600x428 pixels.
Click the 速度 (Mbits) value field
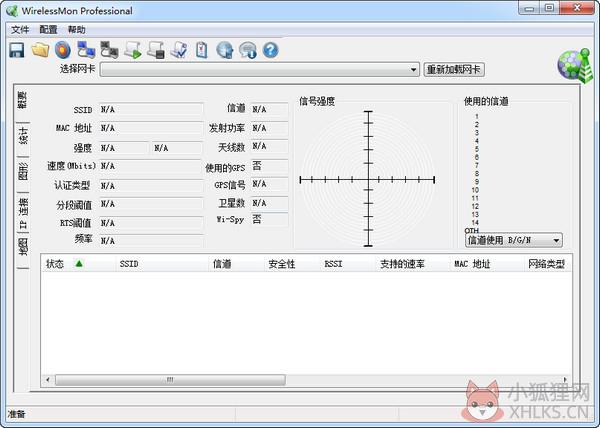coord(151,166)
